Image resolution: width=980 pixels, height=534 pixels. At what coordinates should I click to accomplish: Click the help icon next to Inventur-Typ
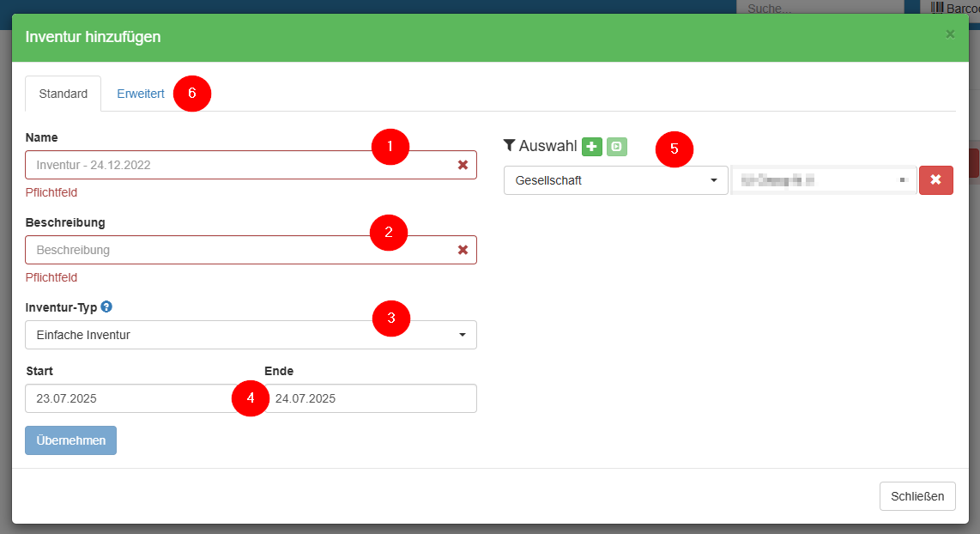point(106,306)
